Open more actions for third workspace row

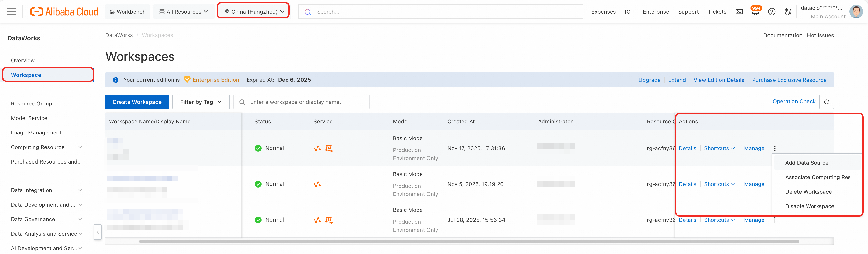tap(775, 220)
